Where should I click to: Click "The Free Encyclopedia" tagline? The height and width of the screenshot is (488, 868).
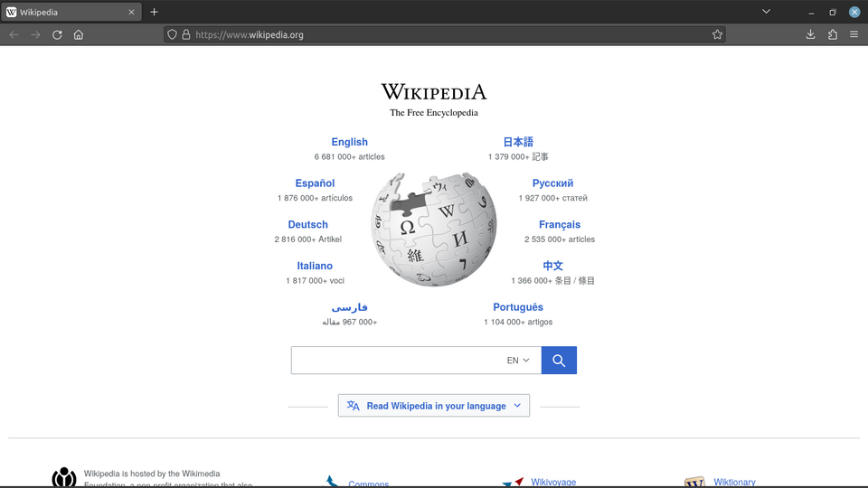433,113
